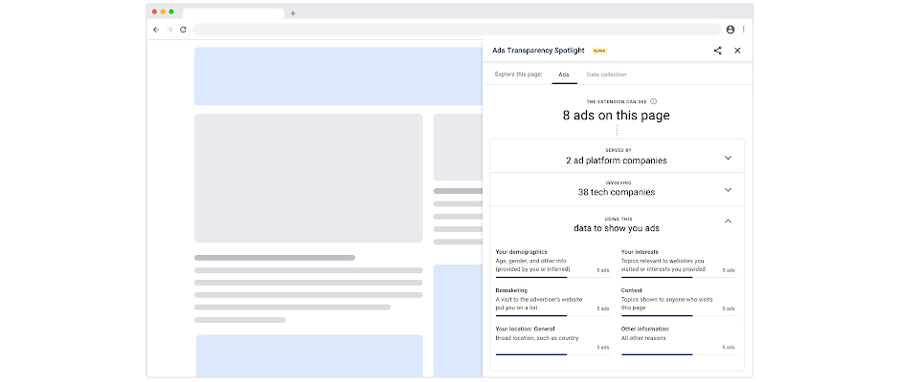The width and height of the screenshot is (900, 382).
Task: Click the browser address bar
Action: point(456,29)
